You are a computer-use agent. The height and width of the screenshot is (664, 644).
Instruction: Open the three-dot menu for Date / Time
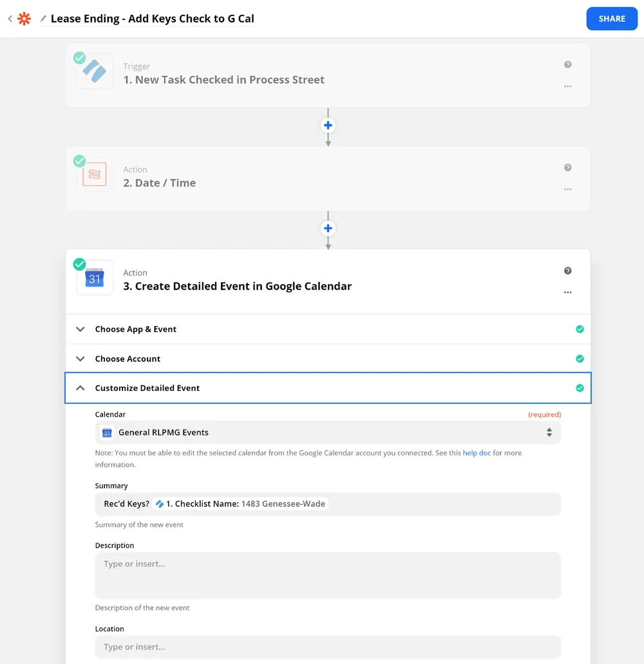568,189
